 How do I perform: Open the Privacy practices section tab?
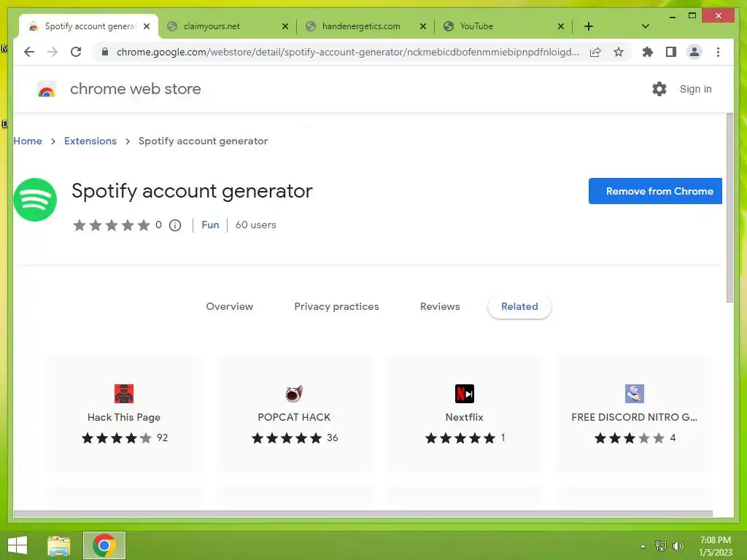pyautogui.click(x=336, y=307)
